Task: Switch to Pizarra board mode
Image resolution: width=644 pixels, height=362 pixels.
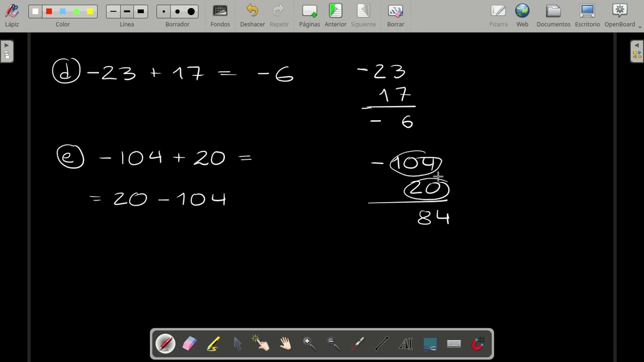Action: [498, 16]
